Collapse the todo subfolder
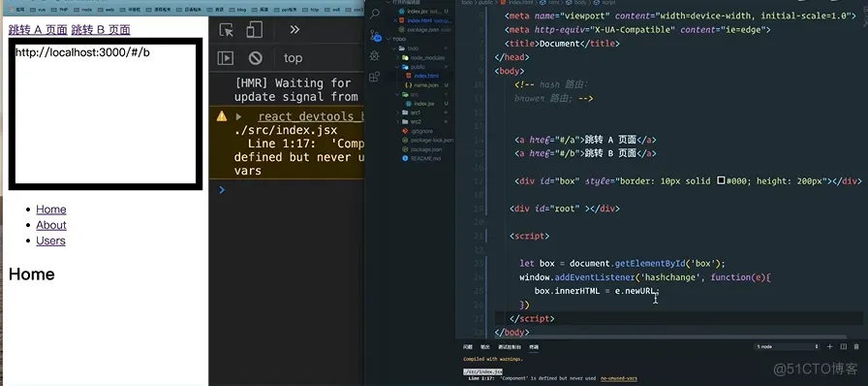Image resolution: width=868 pixels, height=386 pixels. coord(394,48)
